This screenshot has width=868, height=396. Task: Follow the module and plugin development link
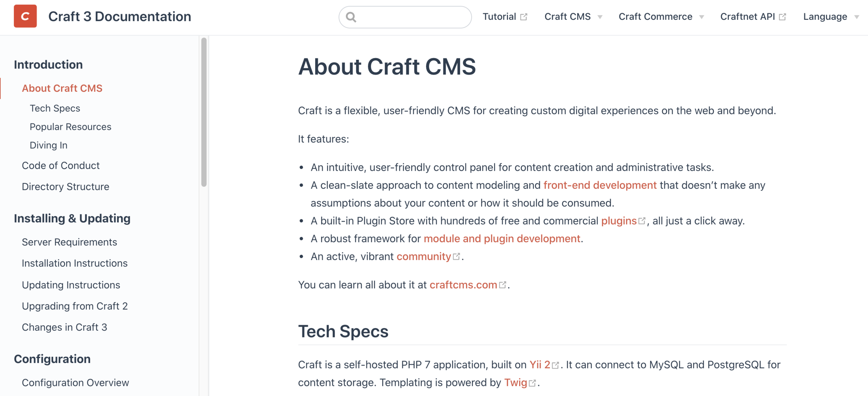click(502, 238)
